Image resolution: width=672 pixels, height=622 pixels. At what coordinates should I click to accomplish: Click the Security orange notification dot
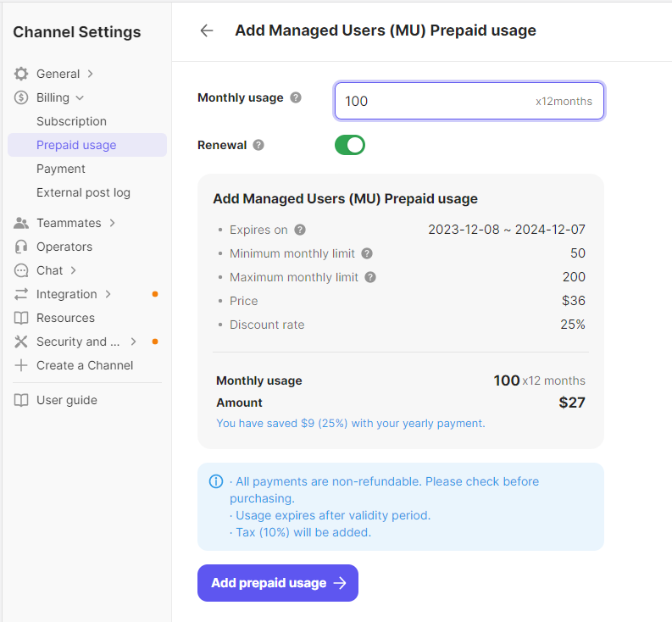155,342
